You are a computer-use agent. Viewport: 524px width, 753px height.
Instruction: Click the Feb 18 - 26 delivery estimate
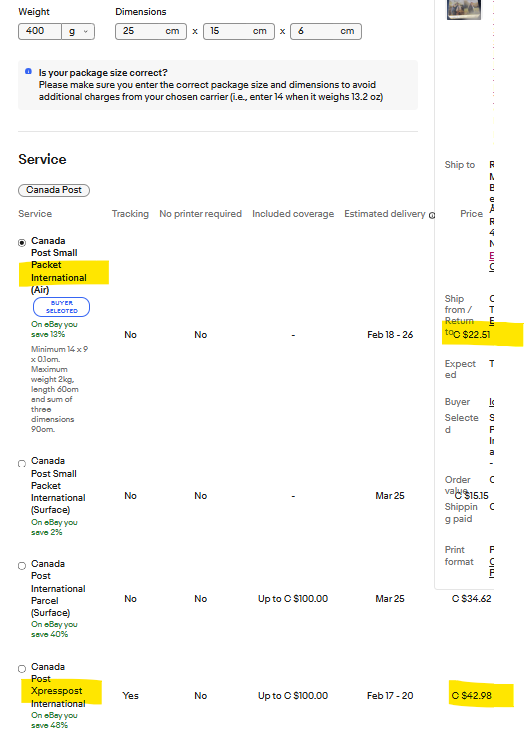pos(390,335)
